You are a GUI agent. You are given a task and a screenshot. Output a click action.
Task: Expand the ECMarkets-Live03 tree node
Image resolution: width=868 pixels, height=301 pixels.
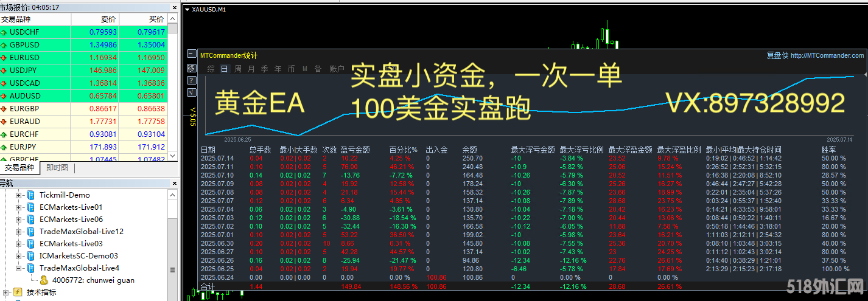pos(19,244)
